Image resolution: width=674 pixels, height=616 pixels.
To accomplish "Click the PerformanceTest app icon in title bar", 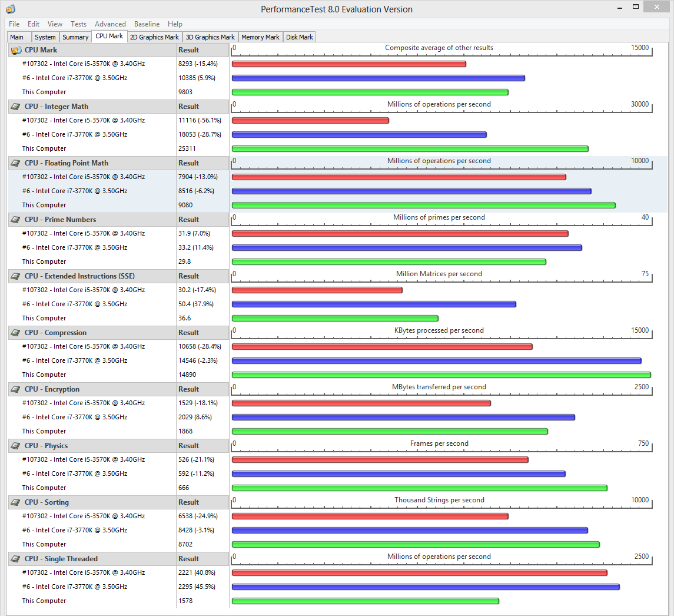I will 11,9.
